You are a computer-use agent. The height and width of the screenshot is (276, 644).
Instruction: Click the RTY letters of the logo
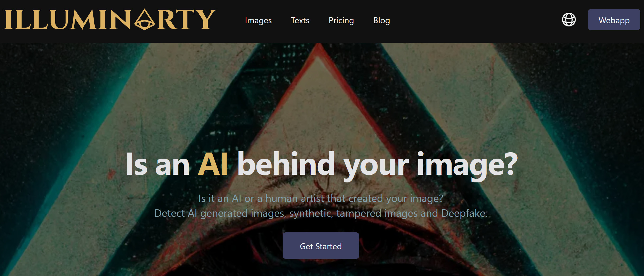coord(187,20)
